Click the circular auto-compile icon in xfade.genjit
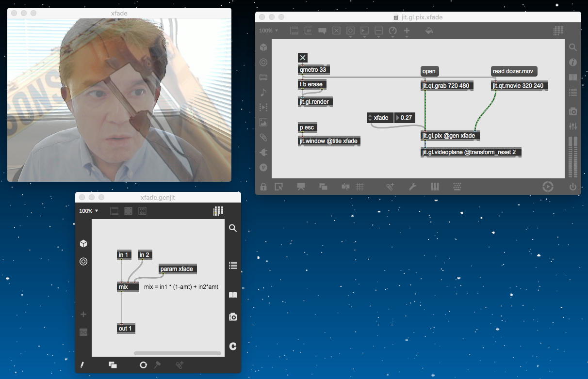 click(x=143, y=365)
